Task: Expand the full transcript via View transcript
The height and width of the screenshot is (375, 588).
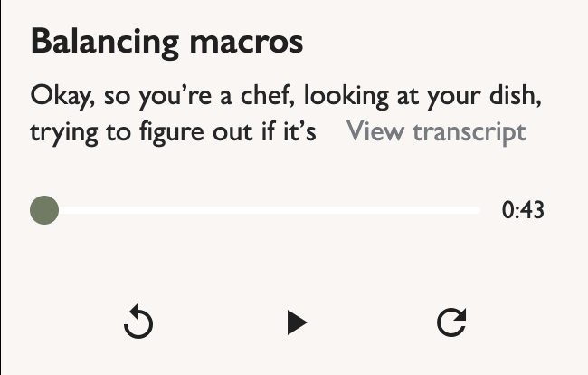Action: [x=436, y=132]
